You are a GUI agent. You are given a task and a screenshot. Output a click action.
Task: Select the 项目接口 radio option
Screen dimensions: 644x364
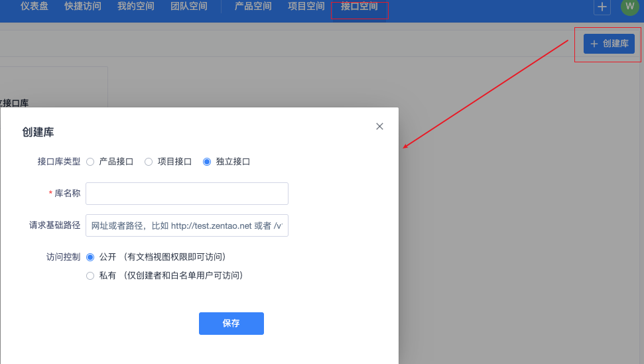[149, 162]
